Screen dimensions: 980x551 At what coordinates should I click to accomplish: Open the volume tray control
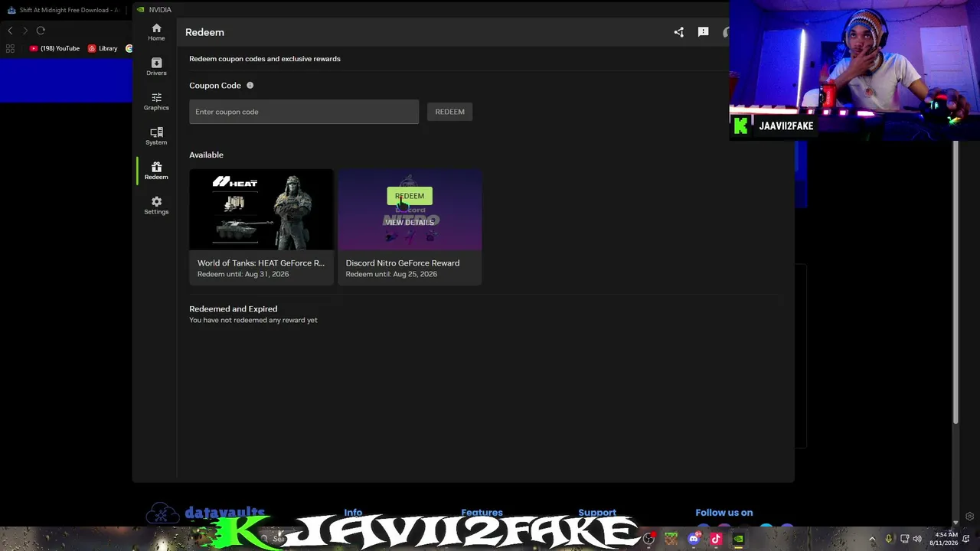[x=917, y=539]
